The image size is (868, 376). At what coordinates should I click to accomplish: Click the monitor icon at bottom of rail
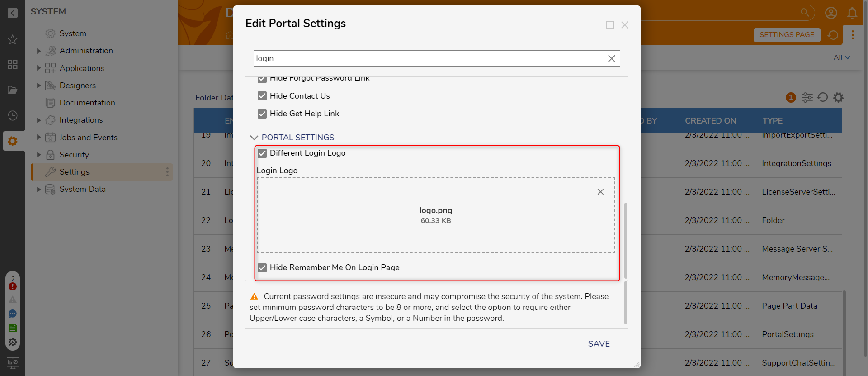(x=13, y=362)
